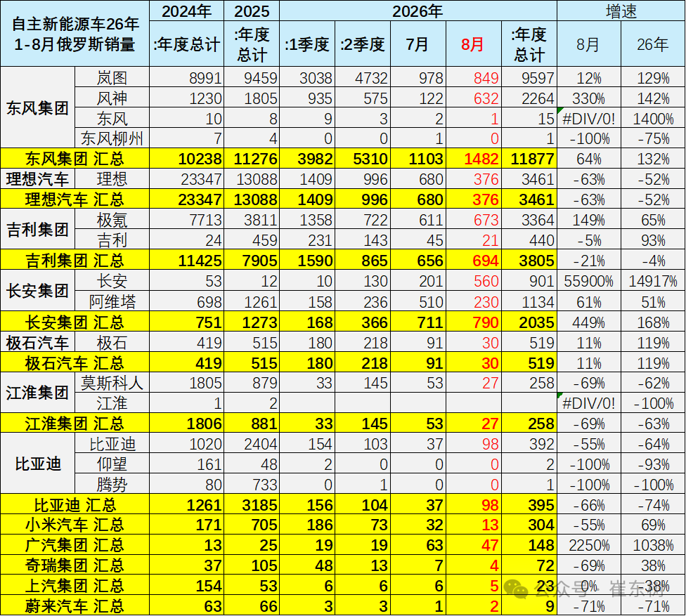Select the table title cell 自主新能源车26年1-8月俄罗斯销量
The width and height of the screenshot is (686, 616).
[75, 34]
